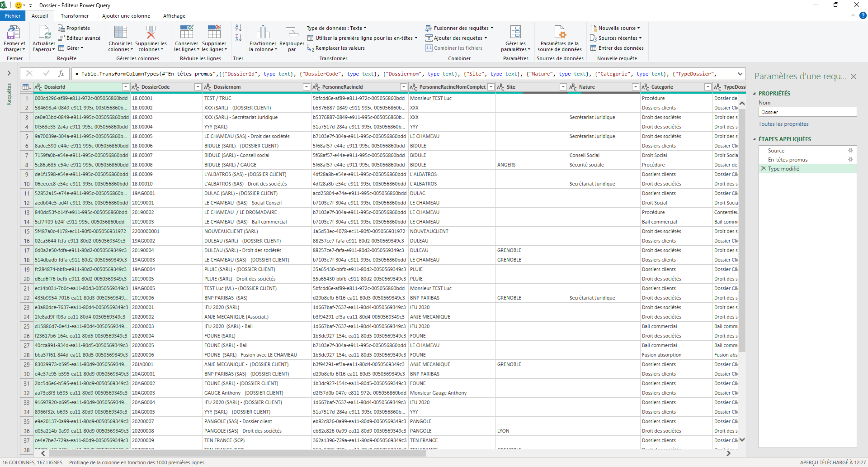This screenshot has height=467, width=868.
Task: Click Ajouter des requêtes button
Action: 456,38
